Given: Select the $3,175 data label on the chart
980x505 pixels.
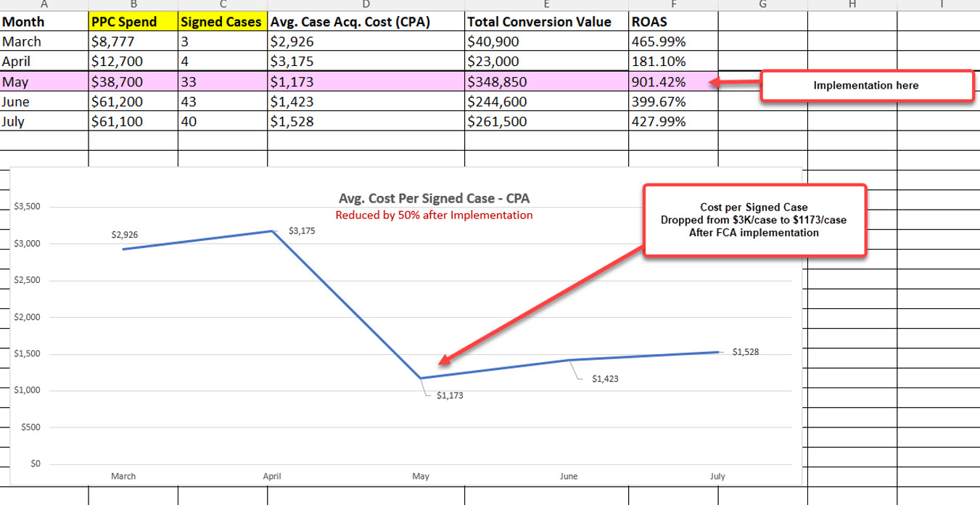Looking at the screenshot, I should pos(302,231).
